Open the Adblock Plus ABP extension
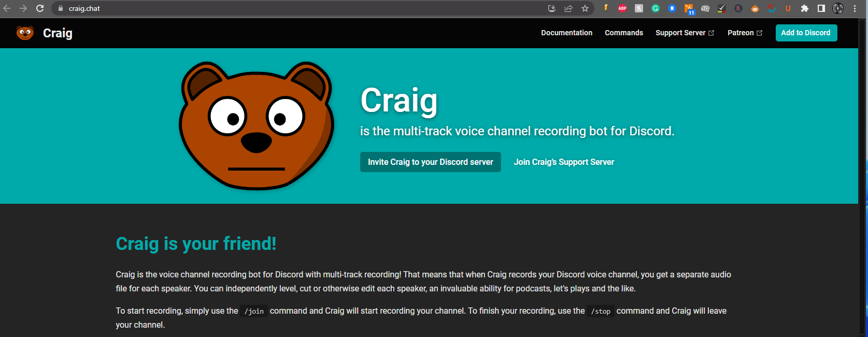This screenshot has height=337, width=868. coord(622,8)
